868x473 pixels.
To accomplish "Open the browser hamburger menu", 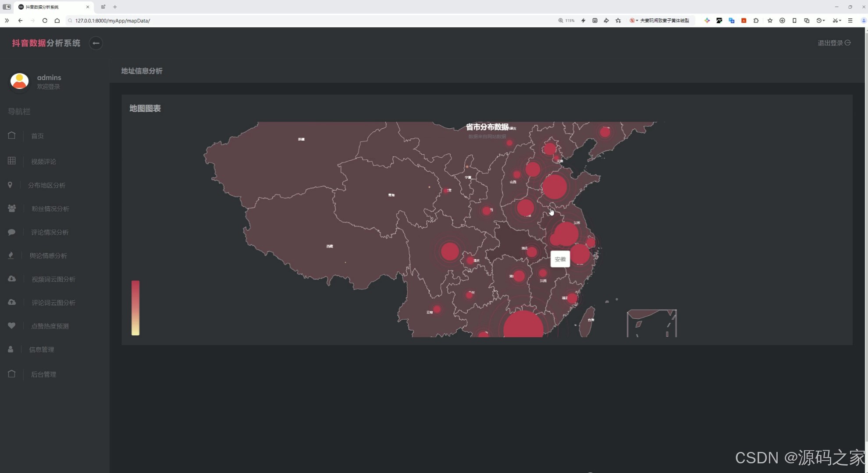I will pyautogui.click(x=850, y=21).
